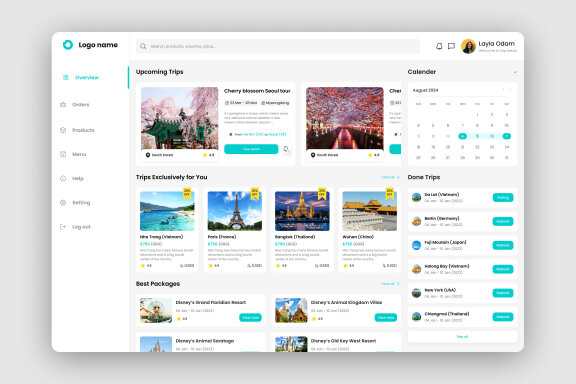
Task: Open the August 2024 month selector
Action: pyautogui.click(x=425, y=90)
